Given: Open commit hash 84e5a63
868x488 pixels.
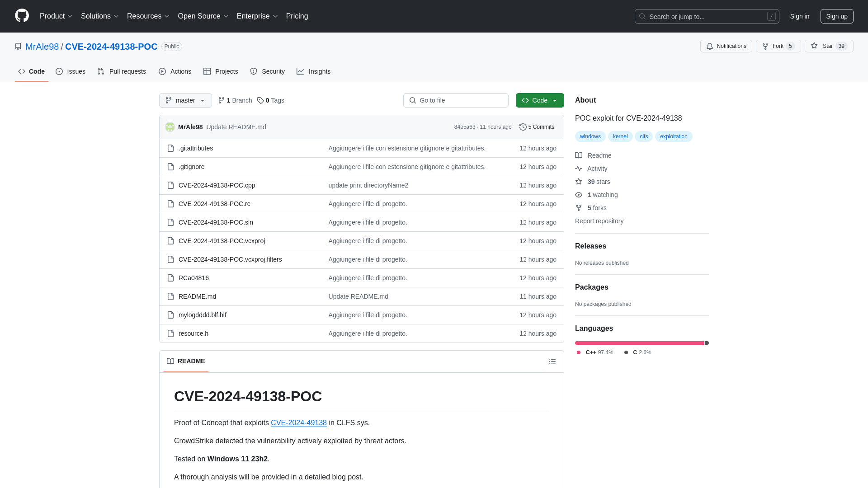Looking at the screenshot, I should [x=465, y=127].
